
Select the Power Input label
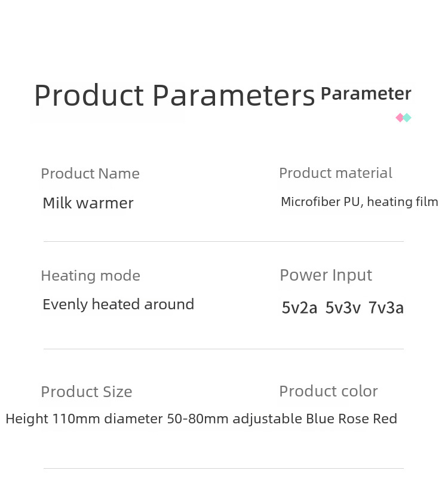coord(326,275)
